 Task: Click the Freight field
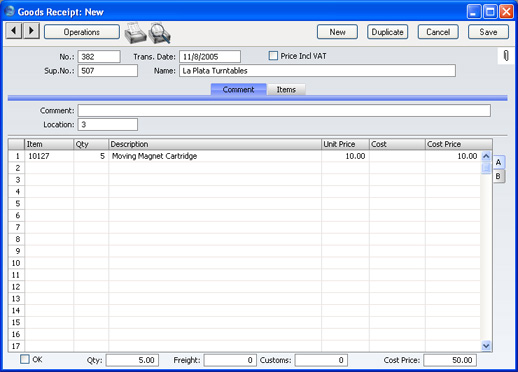pyautogui.click(x=230, y=360)
